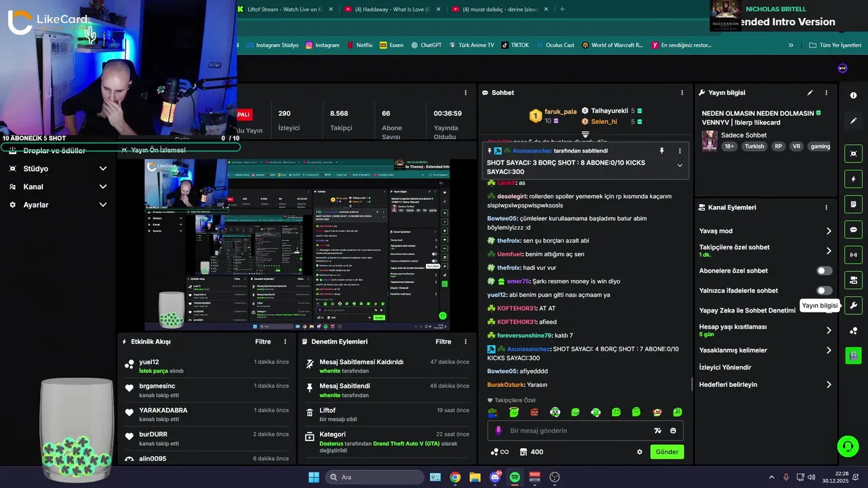Open Sohbet panel three-dot menu
This screenshot has height=488, width=868.
coord(682,93)
